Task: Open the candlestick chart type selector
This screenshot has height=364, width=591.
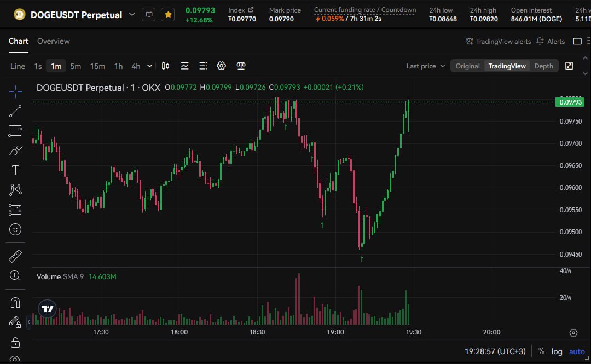Action: [165, 66]
